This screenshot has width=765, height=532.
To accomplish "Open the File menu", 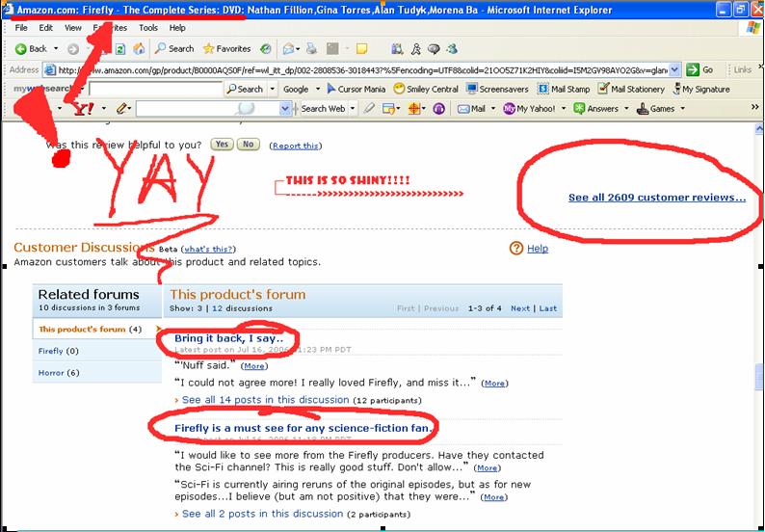I will click(21, 28).
